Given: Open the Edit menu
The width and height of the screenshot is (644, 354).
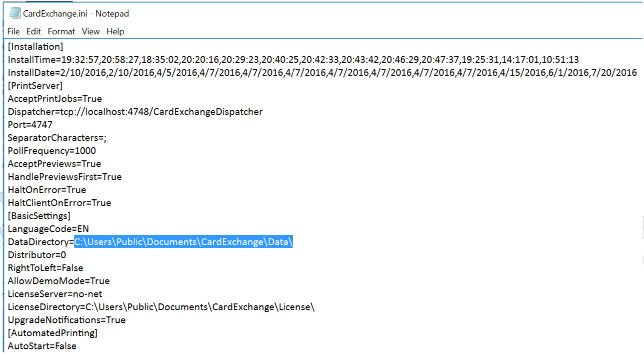Looking at the screenshot, I should pyautogui.click(x=33, y=31).
